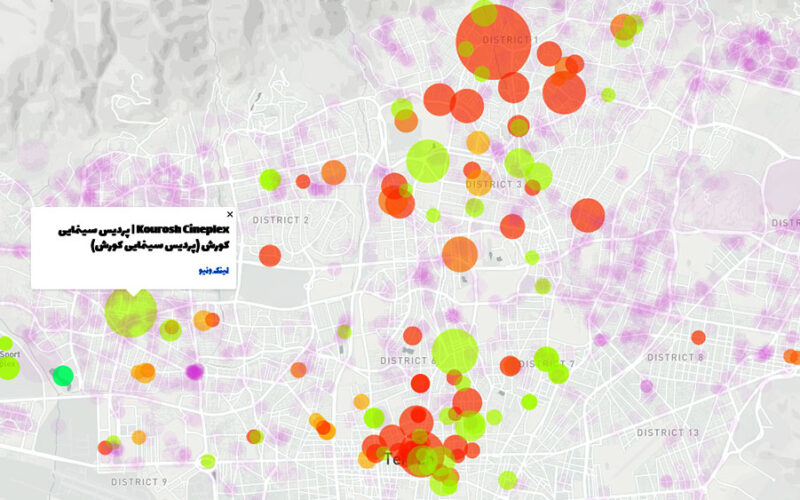Screen dimensions: 800x500
Task: Click the DISTRICT 2 map label
Action: coord(281,220)
